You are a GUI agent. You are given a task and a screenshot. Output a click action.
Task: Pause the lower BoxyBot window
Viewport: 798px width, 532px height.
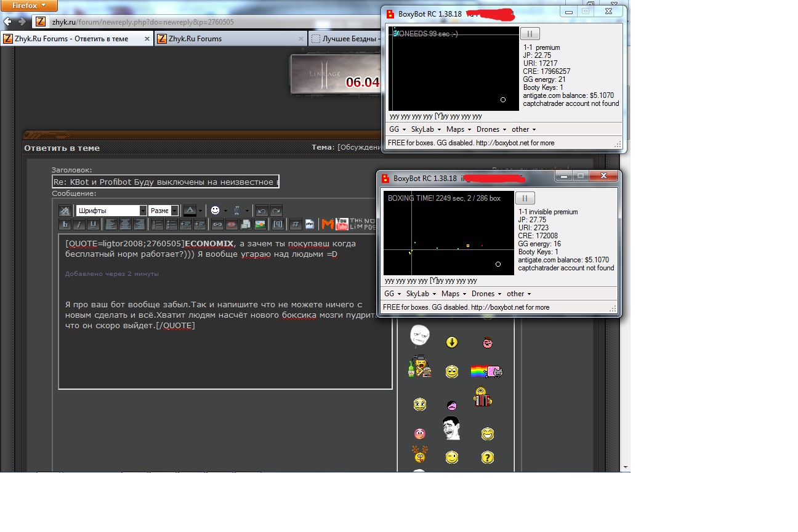[525, 198]
